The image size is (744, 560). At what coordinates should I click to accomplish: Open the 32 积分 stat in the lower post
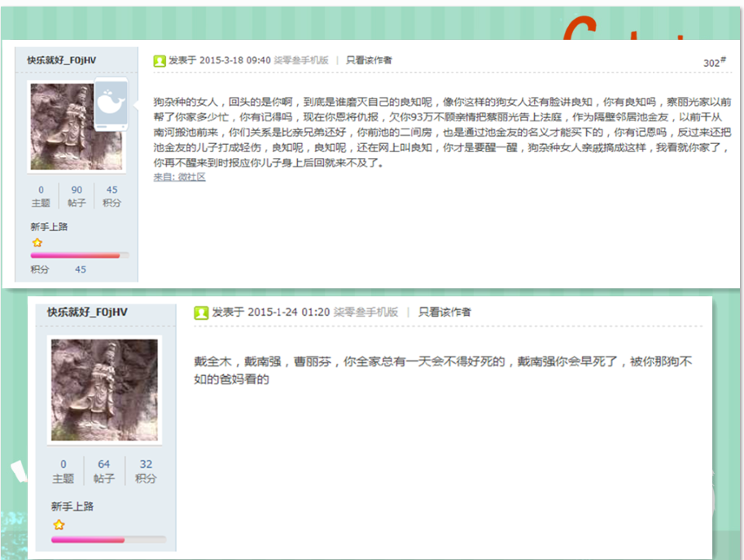click(146, 470)
